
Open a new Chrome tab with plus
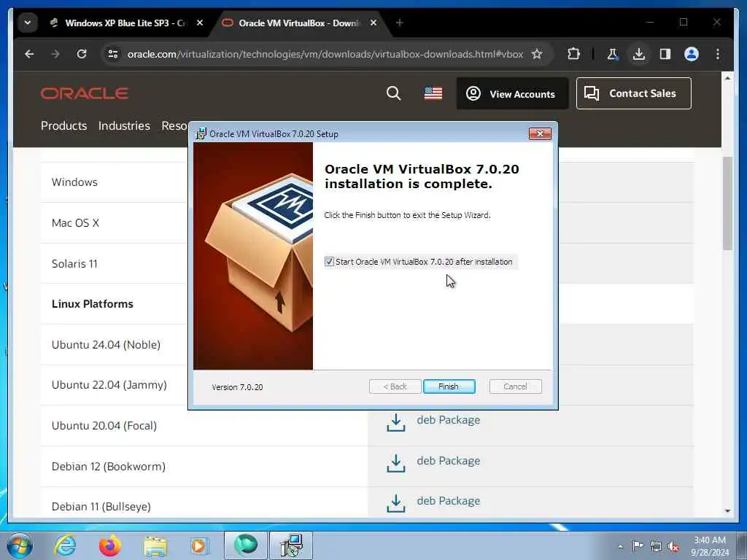click(x=399, y=23)
